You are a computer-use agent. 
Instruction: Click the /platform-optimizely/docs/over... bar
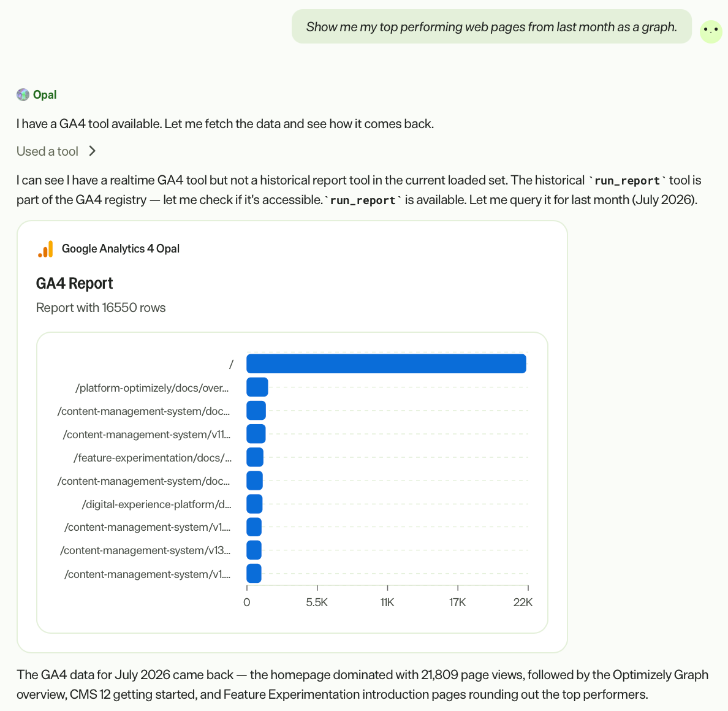pyautogui.click(x=257, y=387)
